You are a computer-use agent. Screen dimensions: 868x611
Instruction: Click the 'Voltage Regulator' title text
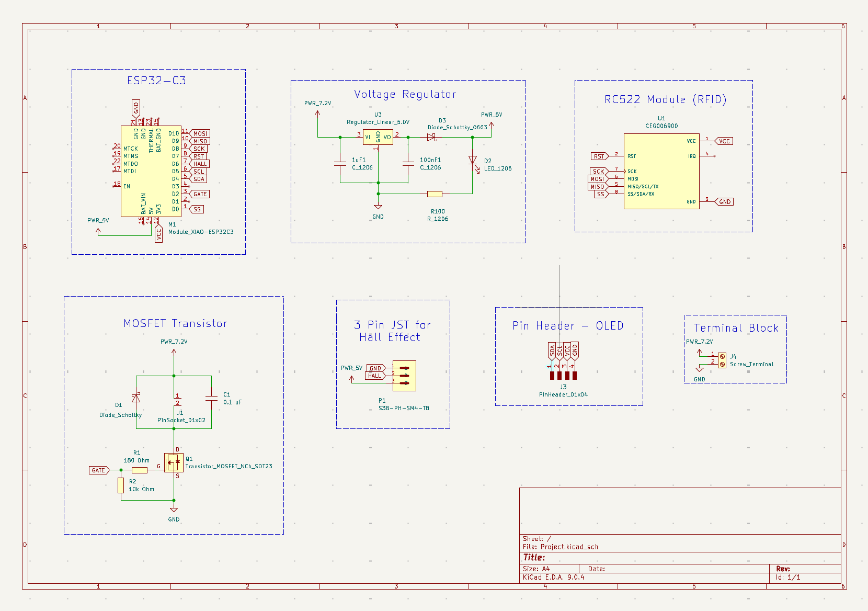405,94
